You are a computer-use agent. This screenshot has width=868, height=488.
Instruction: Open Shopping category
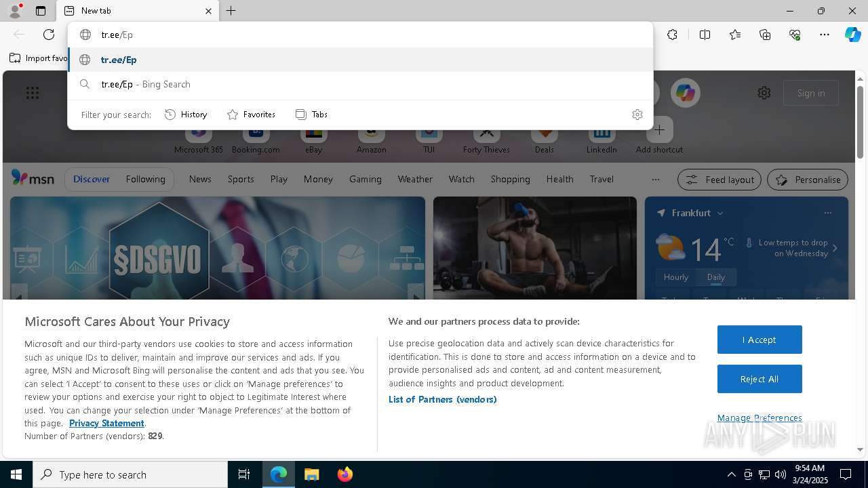pos(511,179)
